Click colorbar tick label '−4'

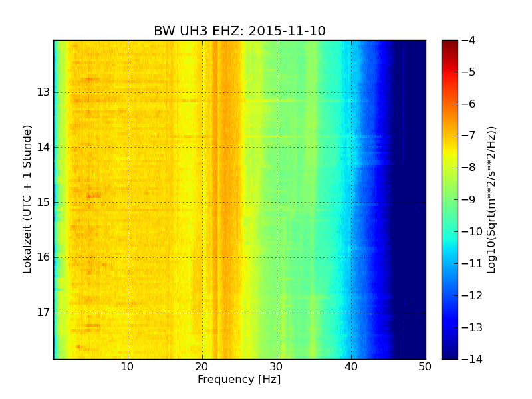(x=469, y=40)
